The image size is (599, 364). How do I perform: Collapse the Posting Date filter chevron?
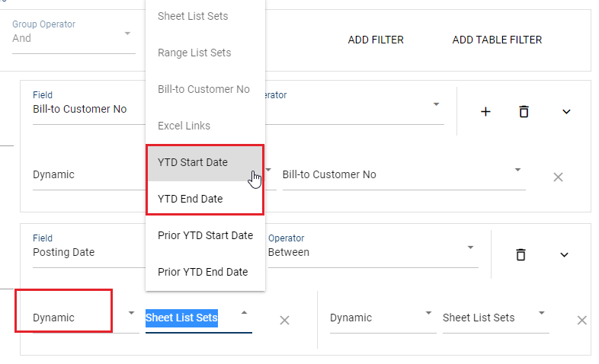coord(564,255)
